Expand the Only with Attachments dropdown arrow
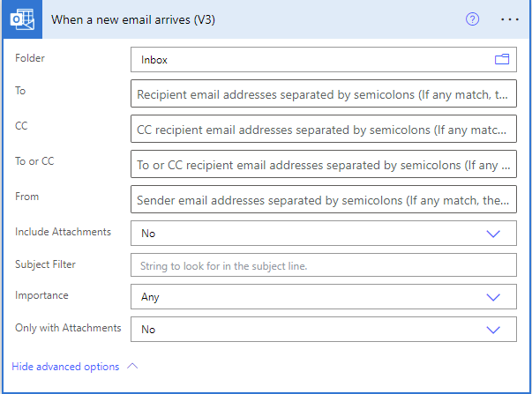Image resolution: width=532 pixels, height=394 pixels. [x=493, y=329]
